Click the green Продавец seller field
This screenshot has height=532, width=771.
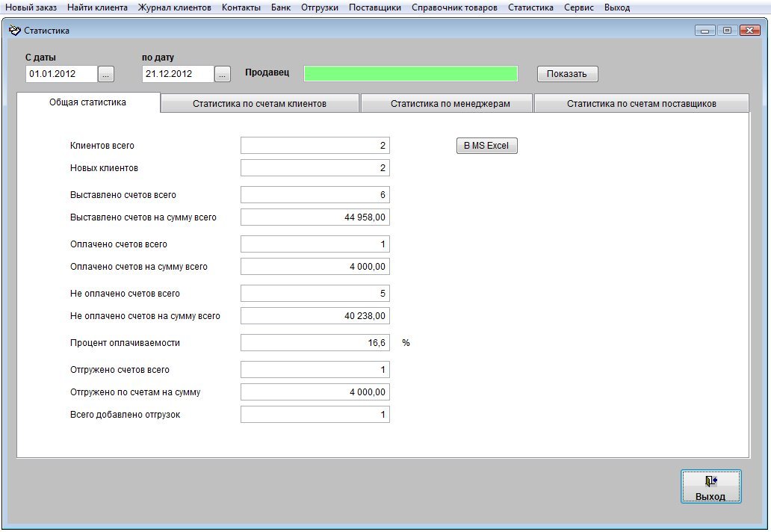(x=410, y=73)
